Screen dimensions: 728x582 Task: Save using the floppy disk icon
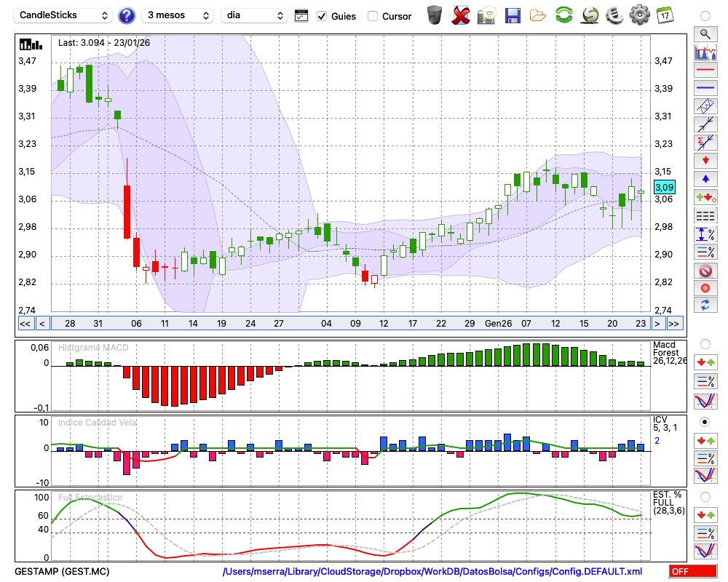[x=513, y=15]
